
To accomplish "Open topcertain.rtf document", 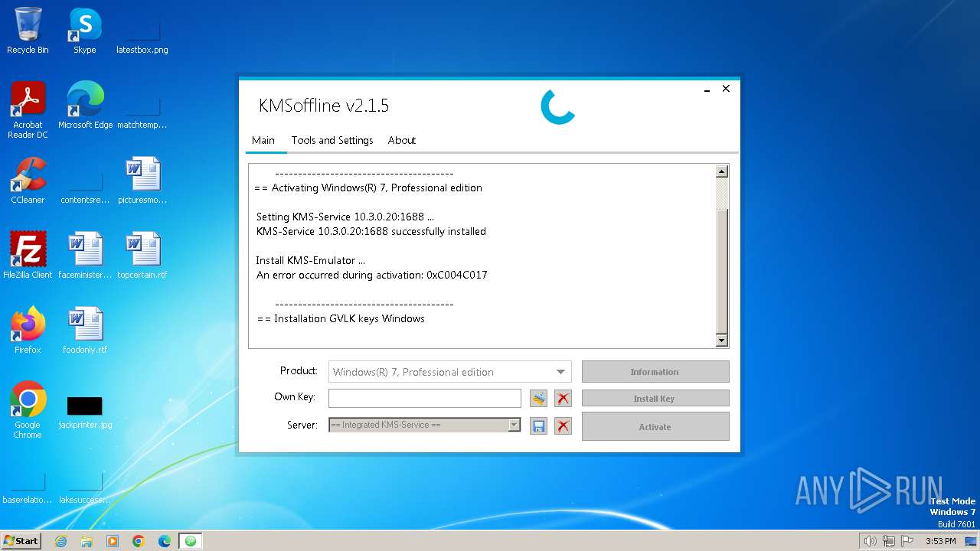I will coord(142,256).
